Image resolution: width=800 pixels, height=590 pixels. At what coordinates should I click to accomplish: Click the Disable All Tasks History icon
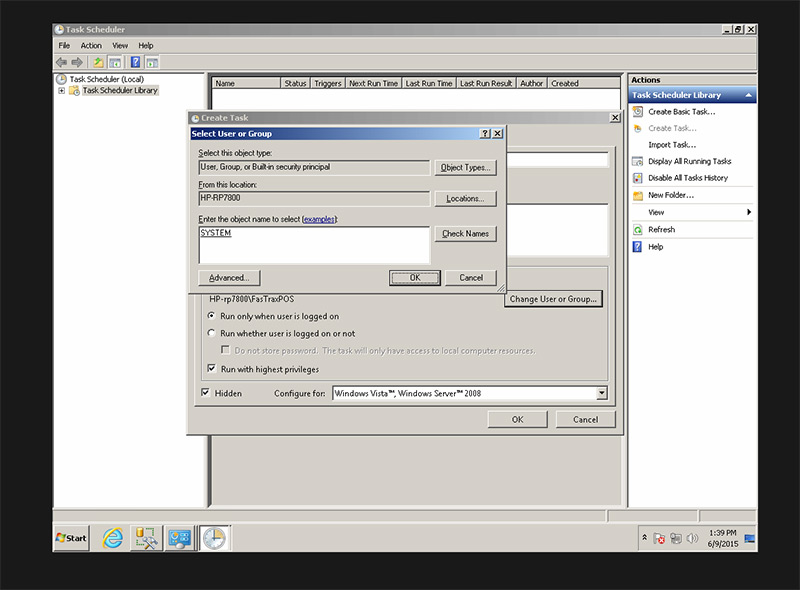(638, 178)
